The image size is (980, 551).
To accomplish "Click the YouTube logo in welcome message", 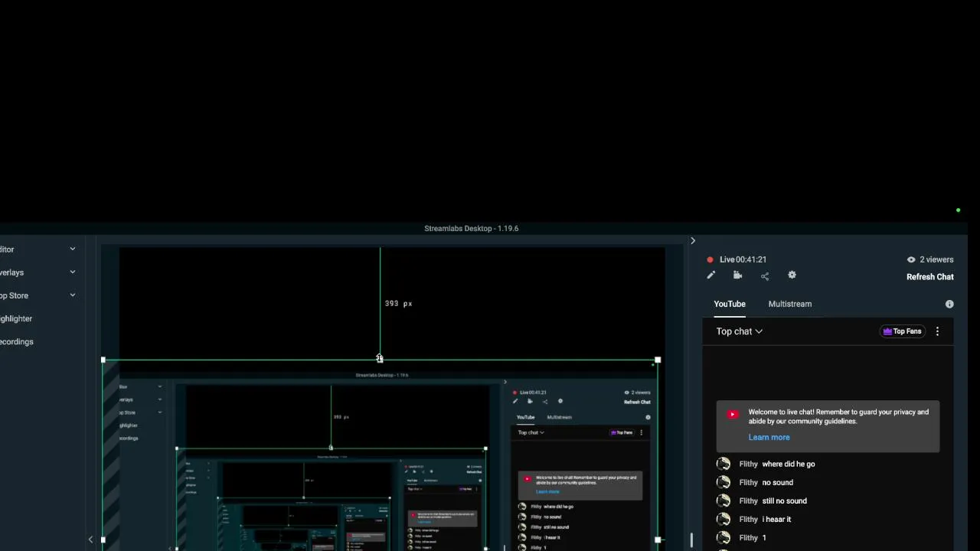I will pyautogui.click(x=733, y=414).
